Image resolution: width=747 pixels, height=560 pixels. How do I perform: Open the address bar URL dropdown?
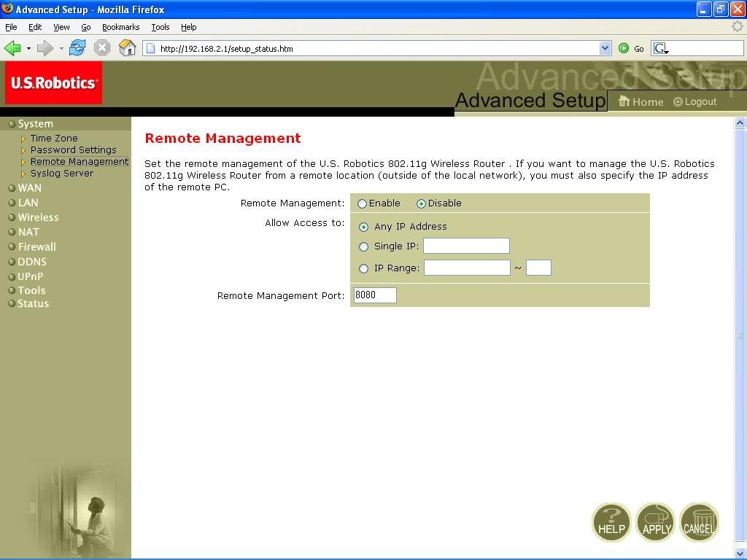click(x=605, y=48)
